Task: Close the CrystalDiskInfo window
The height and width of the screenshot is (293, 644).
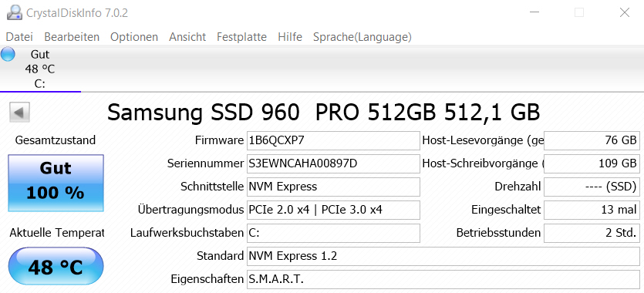Action: pos(624,12)
